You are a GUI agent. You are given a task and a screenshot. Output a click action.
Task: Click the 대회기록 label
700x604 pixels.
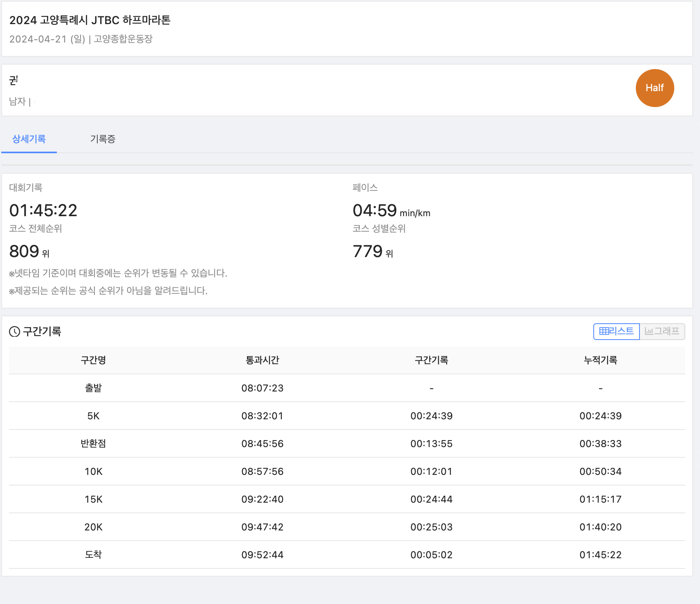click(26, 188)
